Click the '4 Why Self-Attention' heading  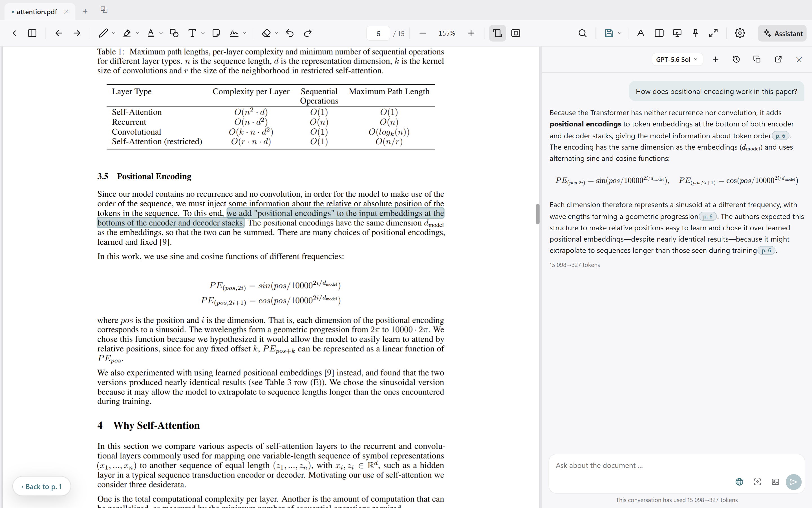tap(148, 425)
